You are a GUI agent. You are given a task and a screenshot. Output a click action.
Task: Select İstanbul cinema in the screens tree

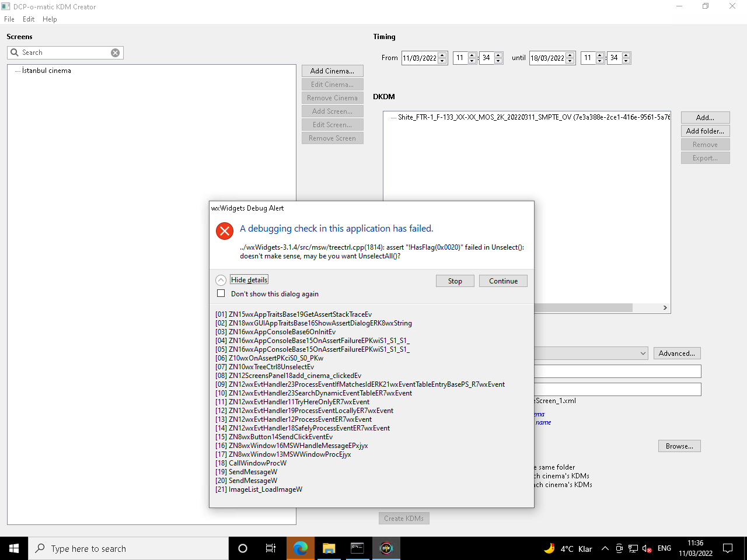(47, 71)
